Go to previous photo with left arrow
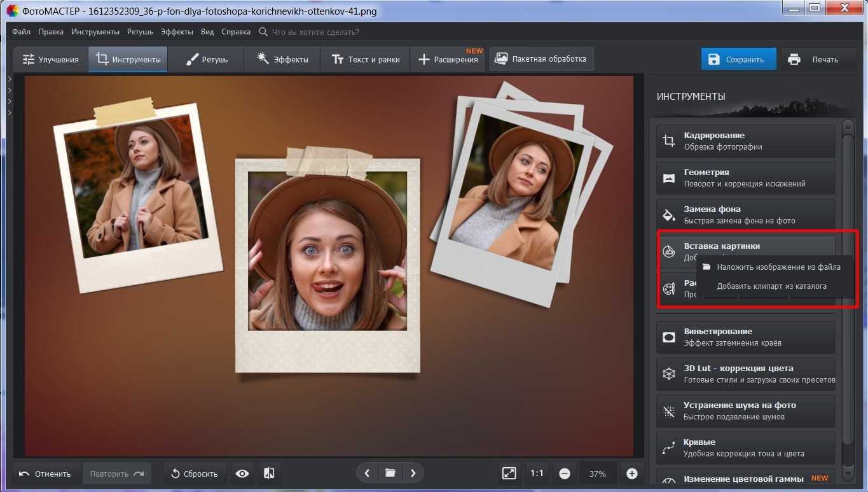868x492 pixels. (x=367, y=473)
